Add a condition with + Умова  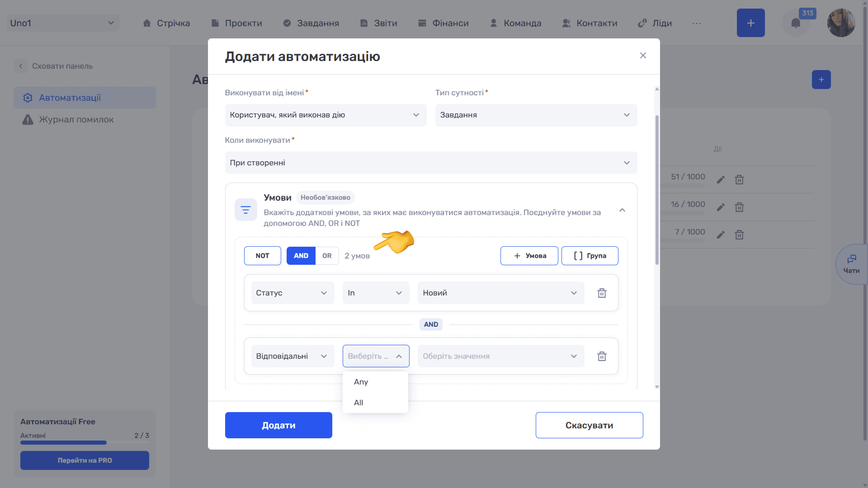pyautogui.click(x=529, y=256)
